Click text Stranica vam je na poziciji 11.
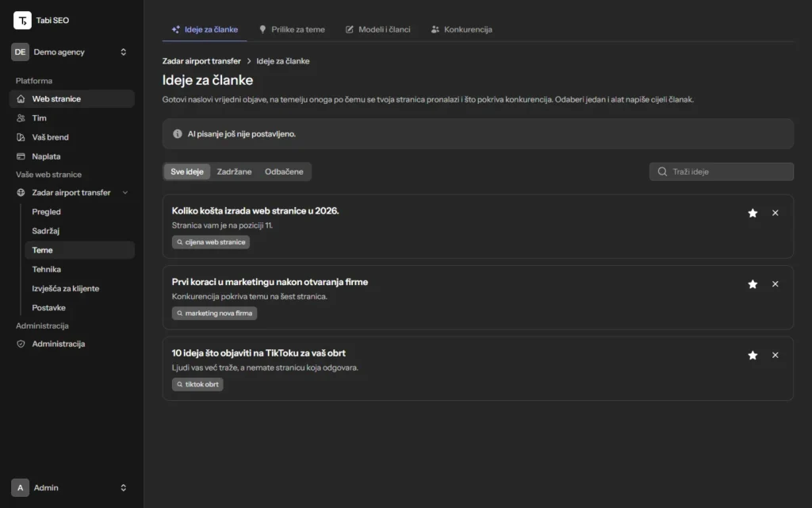 point(222,225)
